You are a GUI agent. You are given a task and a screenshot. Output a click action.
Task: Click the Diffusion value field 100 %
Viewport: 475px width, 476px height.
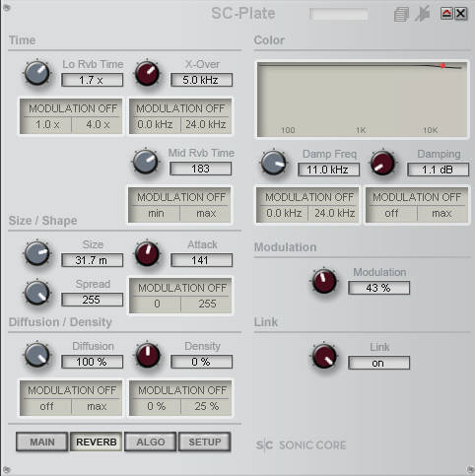(x=93, y=362)
